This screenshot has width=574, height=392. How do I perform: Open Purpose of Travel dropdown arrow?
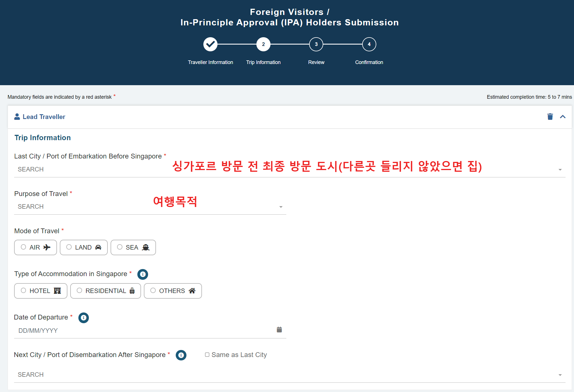(x=281, y=207)
